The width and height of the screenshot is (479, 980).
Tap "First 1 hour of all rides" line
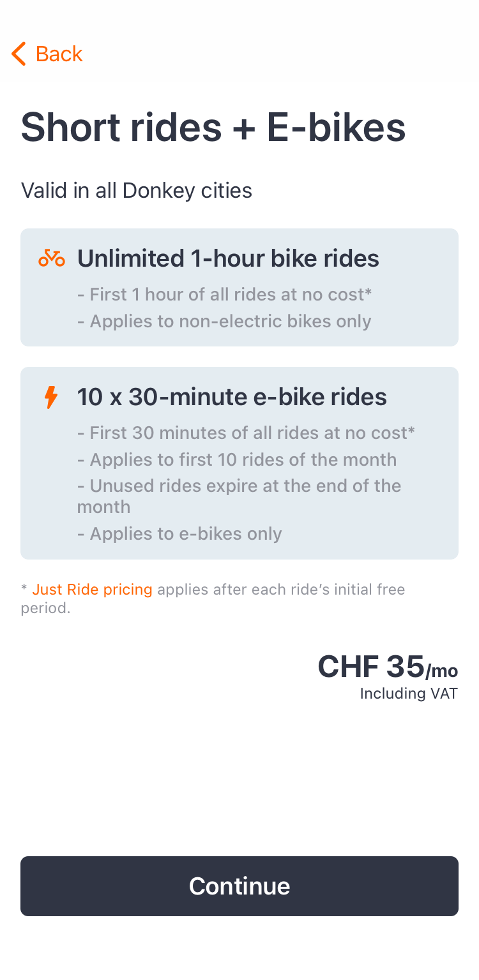tap(224, 294)
